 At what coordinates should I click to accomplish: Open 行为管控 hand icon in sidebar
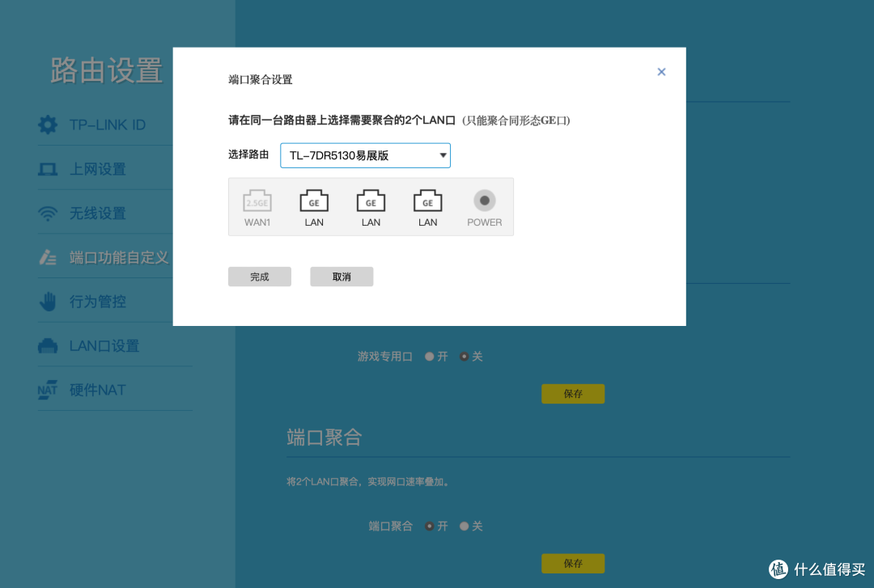pos(48,302)
